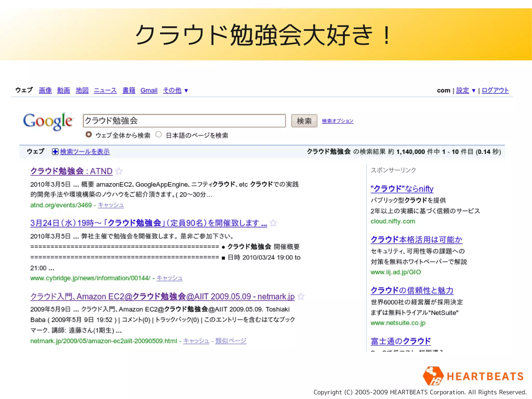Screen dimensions: 532x399
Task: Select ウェブ全体から検索 radio button
Action: click(x=89, y=135)
